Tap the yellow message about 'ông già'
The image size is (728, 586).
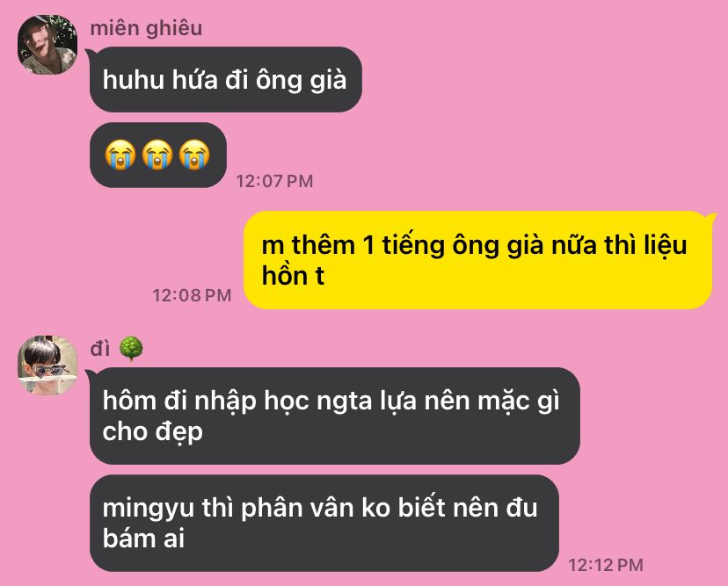(x=477, y=260)
